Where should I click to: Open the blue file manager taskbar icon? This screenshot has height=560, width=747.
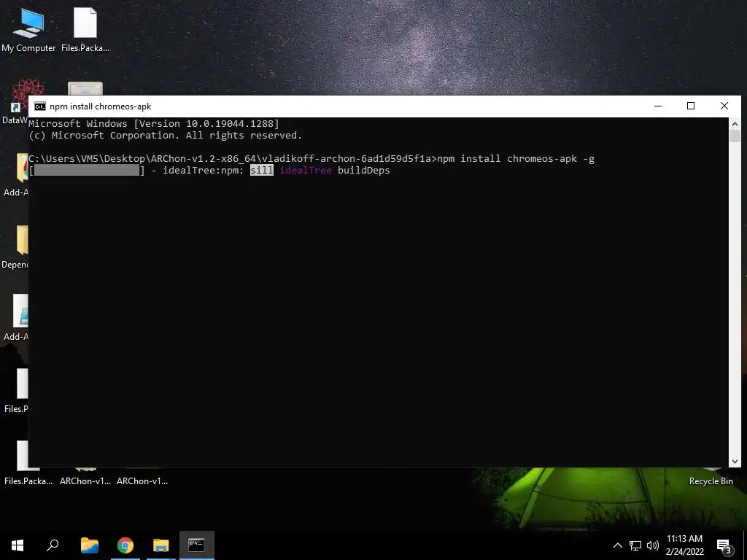tap(90, 545)
